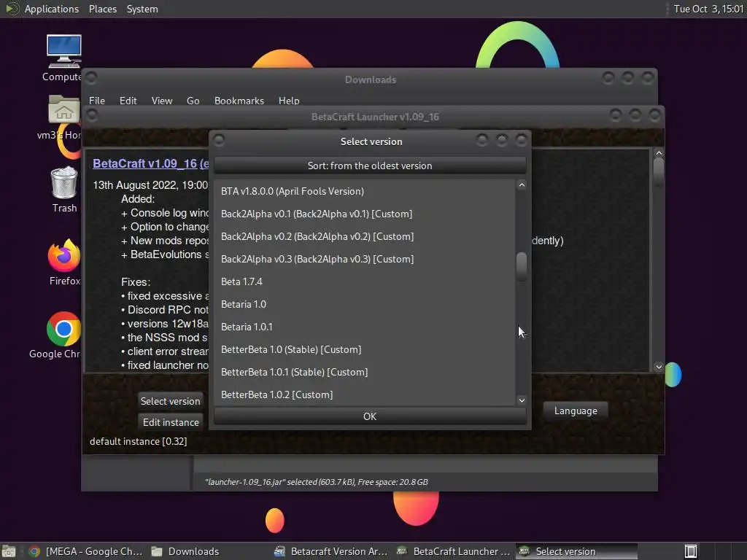
Task: Click the Edit instance button
Action: point(171,422)
